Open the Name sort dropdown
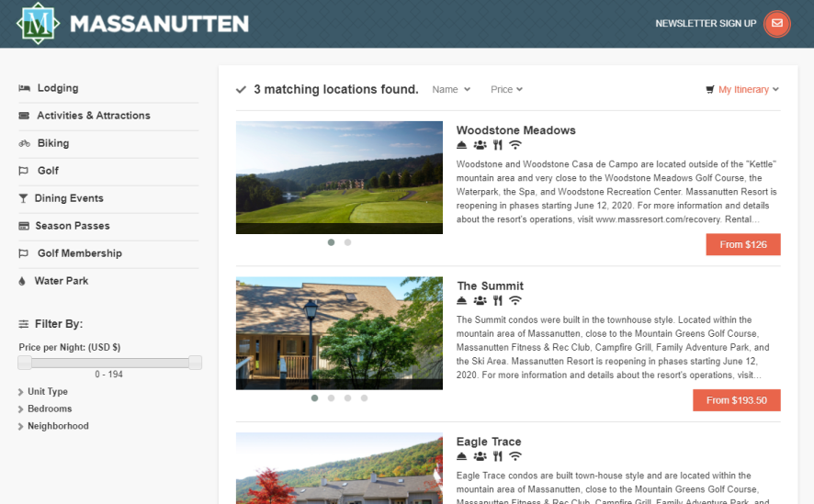Image resolution: width=814 pixels, height=504 pixels. 451,90
